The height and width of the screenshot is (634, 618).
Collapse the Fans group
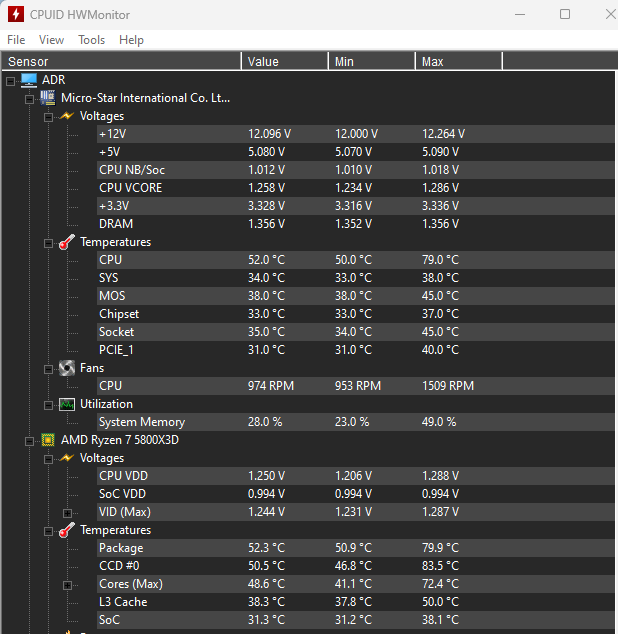48,369
